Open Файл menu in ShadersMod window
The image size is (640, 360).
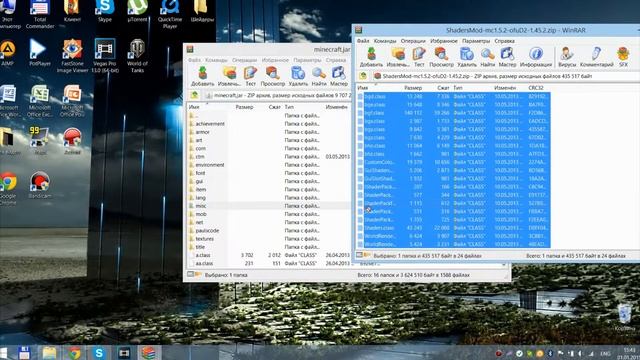(x=363, y=41)
